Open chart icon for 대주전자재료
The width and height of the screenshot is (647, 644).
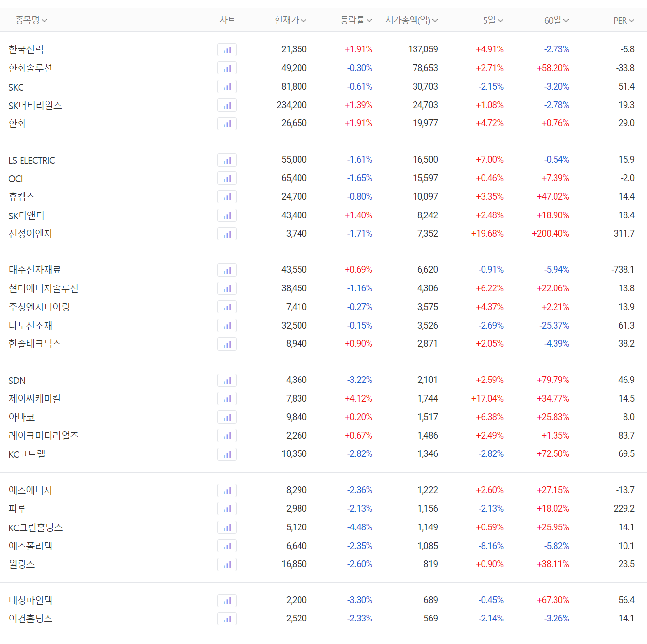click(227, 270)
